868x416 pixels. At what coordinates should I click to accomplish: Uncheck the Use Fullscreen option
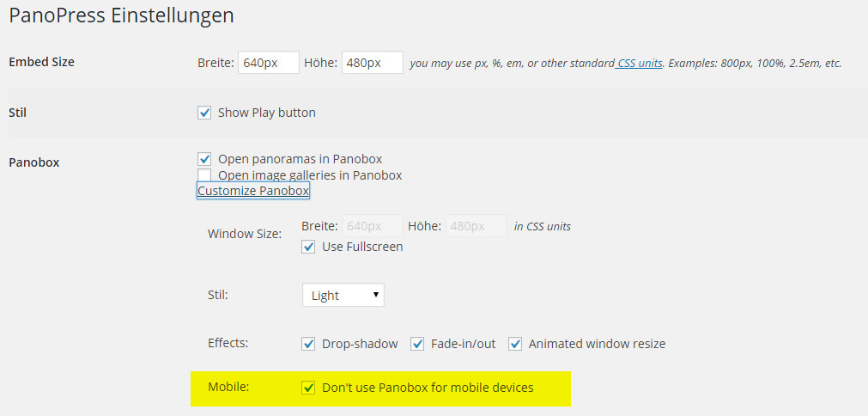click(308, 247)
